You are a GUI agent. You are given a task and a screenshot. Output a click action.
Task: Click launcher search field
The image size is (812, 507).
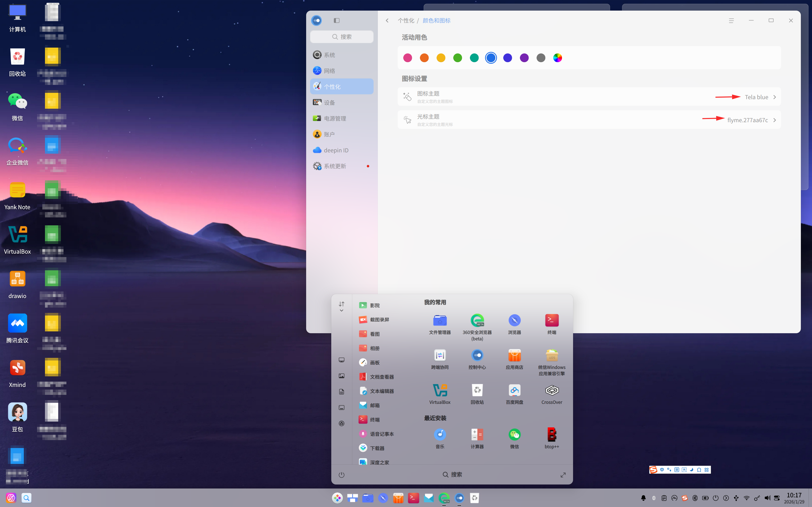[452, 474]
